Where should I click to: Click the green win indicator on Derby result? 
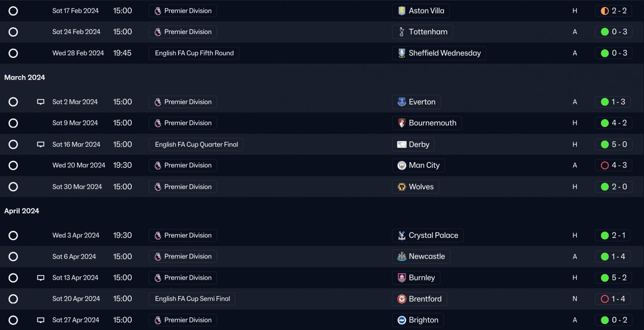tap(605, 145)
